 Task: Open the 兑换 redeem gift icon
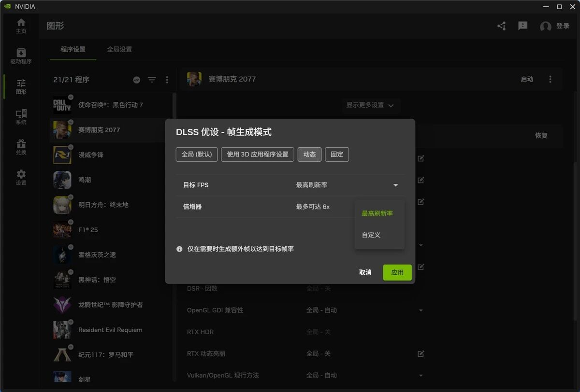click(21, 147)
